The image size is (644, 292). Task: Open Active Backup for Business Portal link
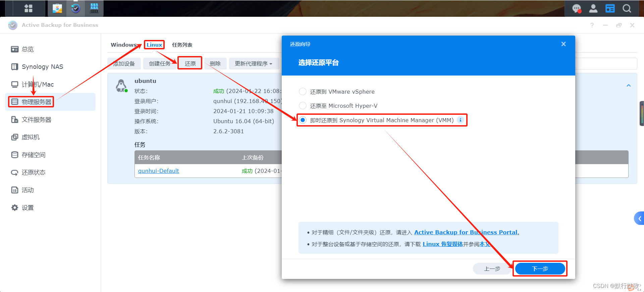[466, 232]
